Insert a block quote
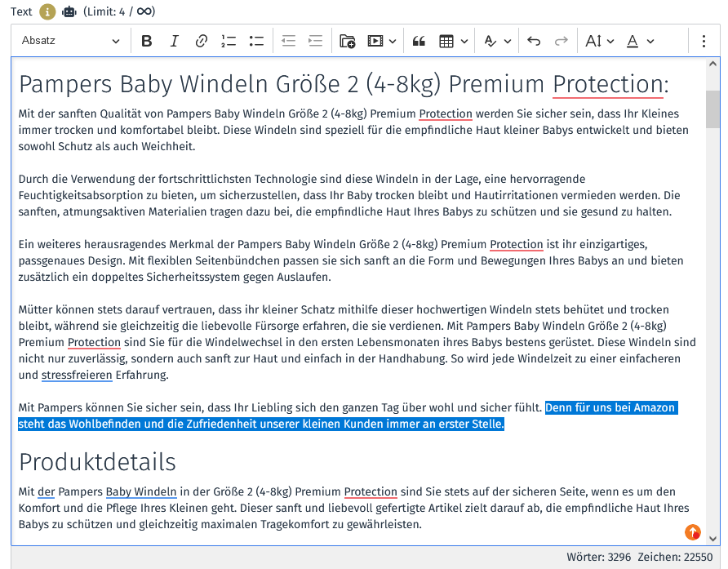728x569 pixels. tap(419, 42)
